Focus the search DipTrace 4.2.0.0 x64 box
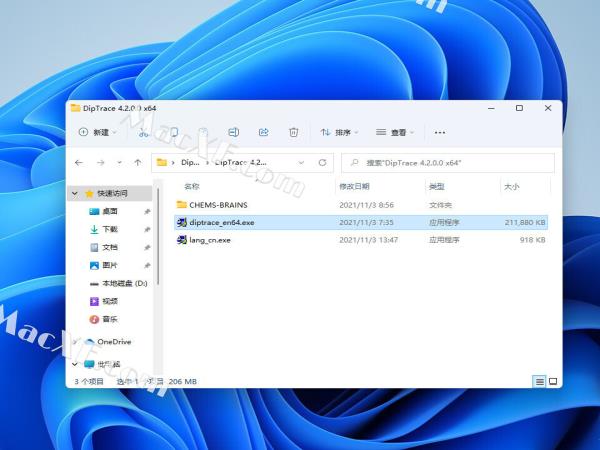Image resolution: width=600 pixels, height=450 pixels. click(448, 163)
